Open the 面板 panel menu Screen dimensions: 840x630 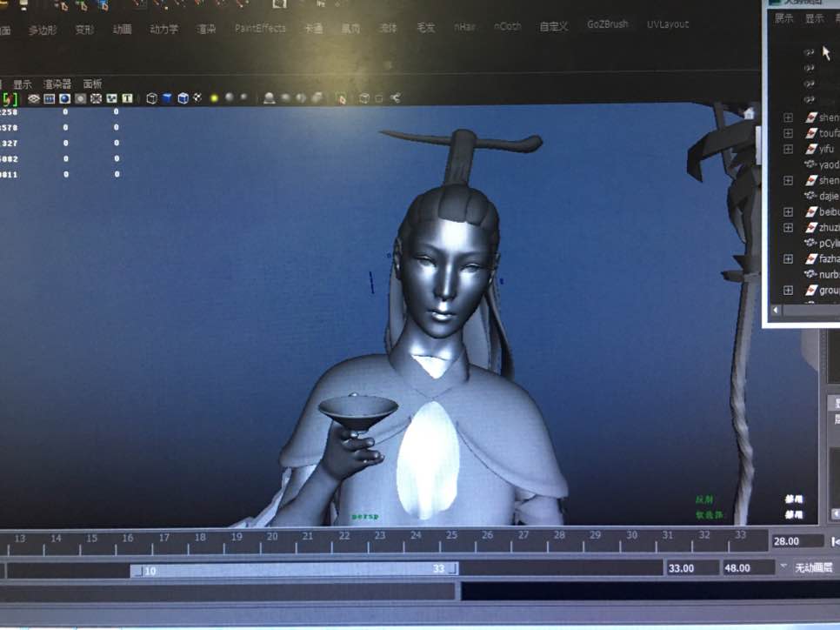click(92, 84)
